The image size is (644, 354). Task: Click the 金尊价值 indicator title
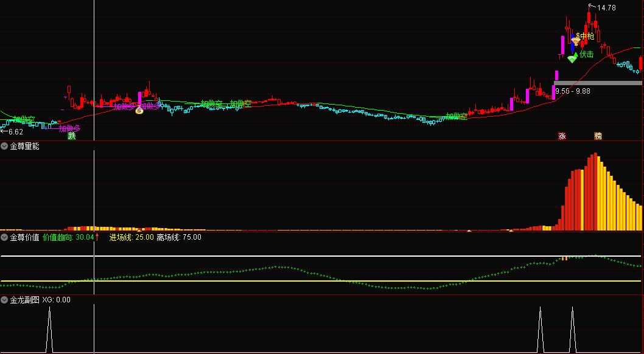[x=24, y=237]
